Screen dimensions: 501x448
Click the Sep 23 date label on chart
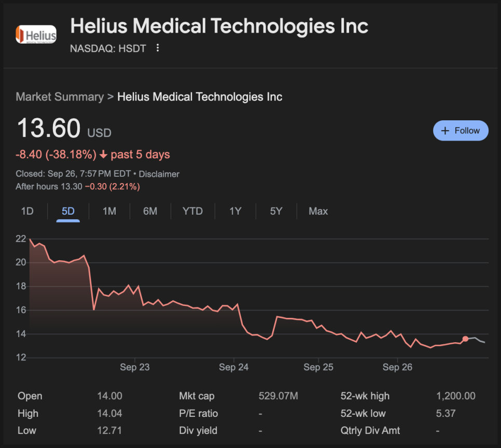(x=135, y=367)
